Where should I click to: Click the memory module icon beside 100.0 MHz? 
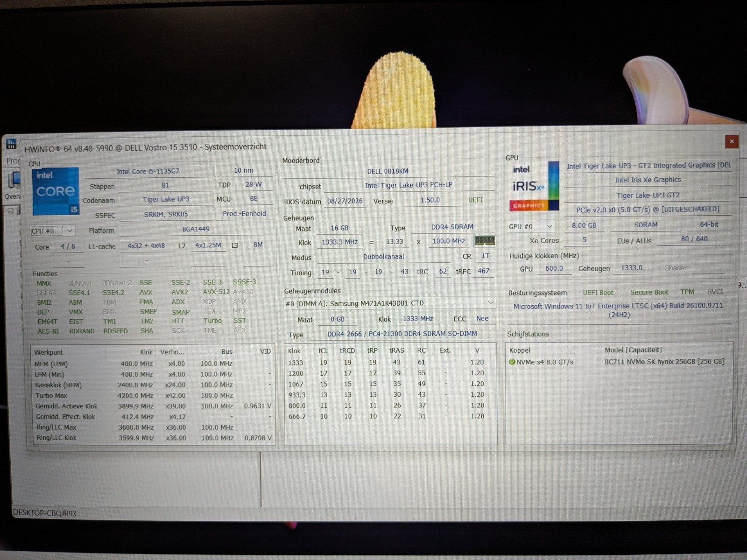pyautogui.click(x=484, y=241)
